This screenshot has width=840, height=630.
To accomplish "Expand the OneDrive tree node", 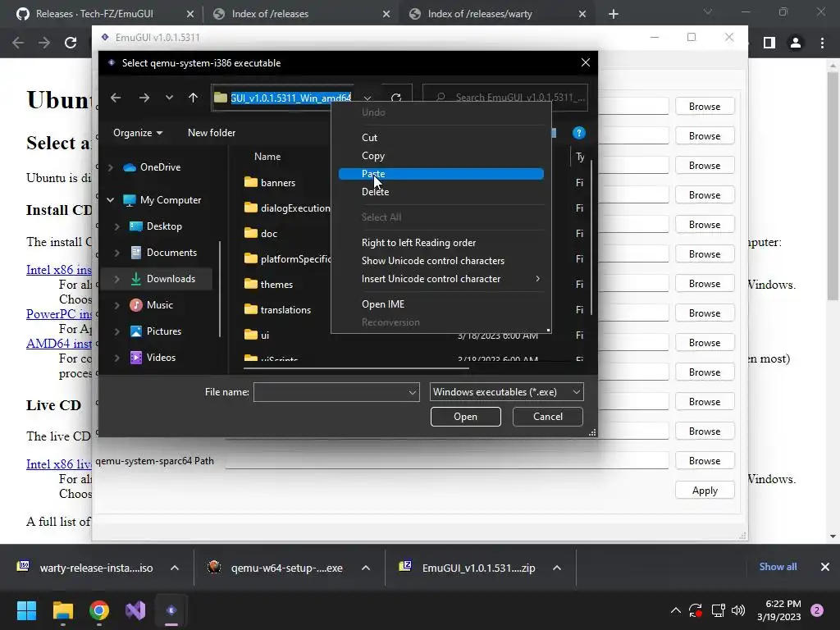I will 111,167.
